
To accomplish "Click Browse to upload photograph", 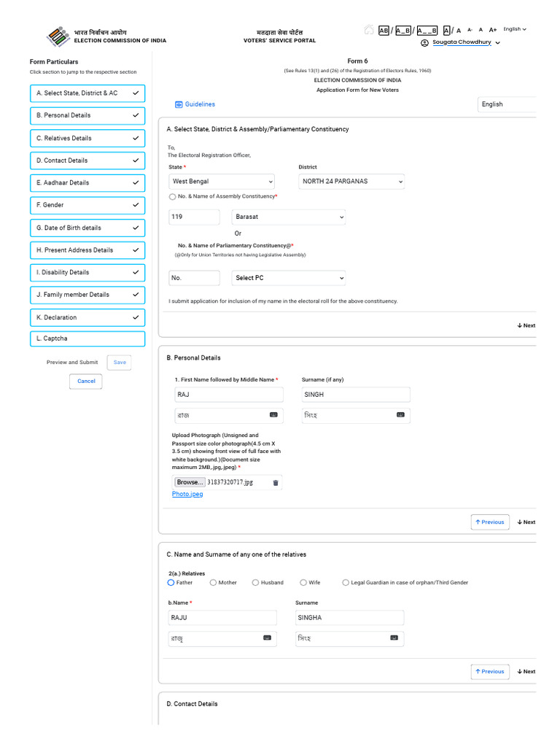I will [x=190, y=482].
